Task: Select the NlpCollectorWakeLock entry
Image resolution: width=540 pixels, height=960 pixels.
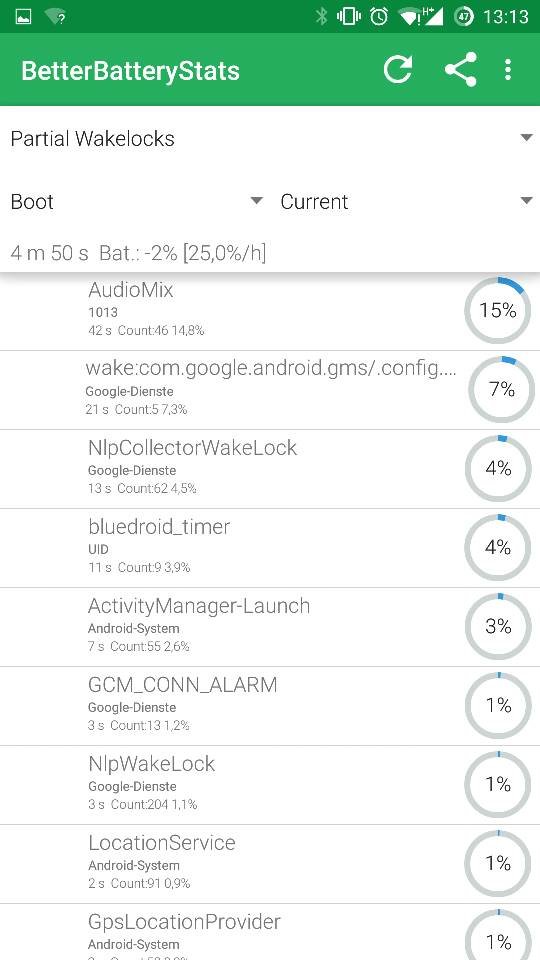Action: click(270, 469)
